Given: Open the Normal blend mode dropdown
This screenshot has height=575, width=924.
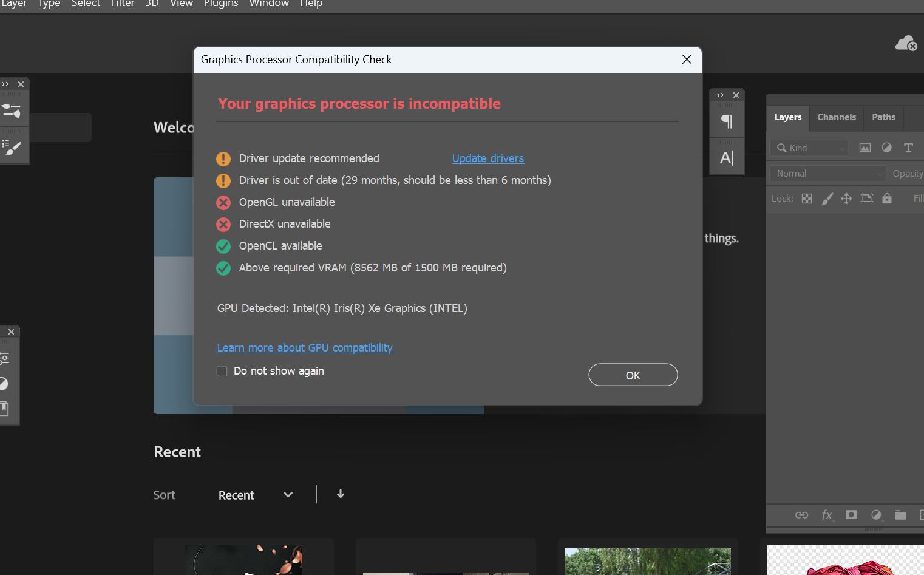Looking at the screenshot, I should point(827,174).
